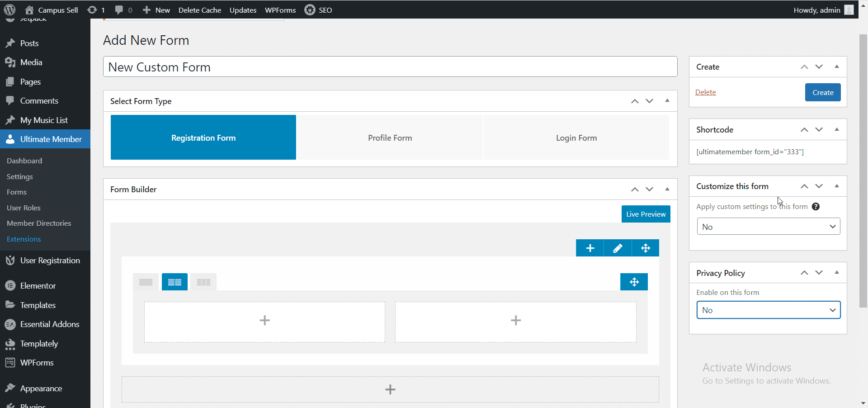Click New in admin bar
Viewport: 868px width, 408px height.
click(x=156, y=10)
